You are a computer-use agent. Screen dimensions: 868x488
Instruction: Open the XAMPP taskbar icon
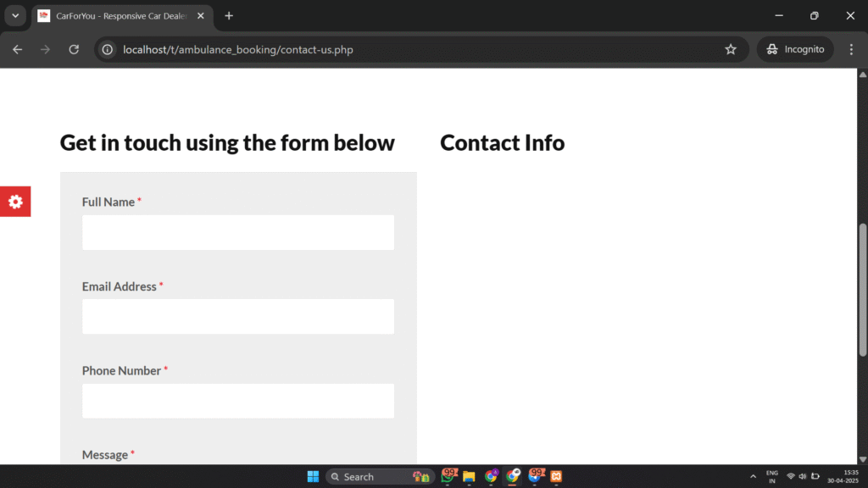556,476
